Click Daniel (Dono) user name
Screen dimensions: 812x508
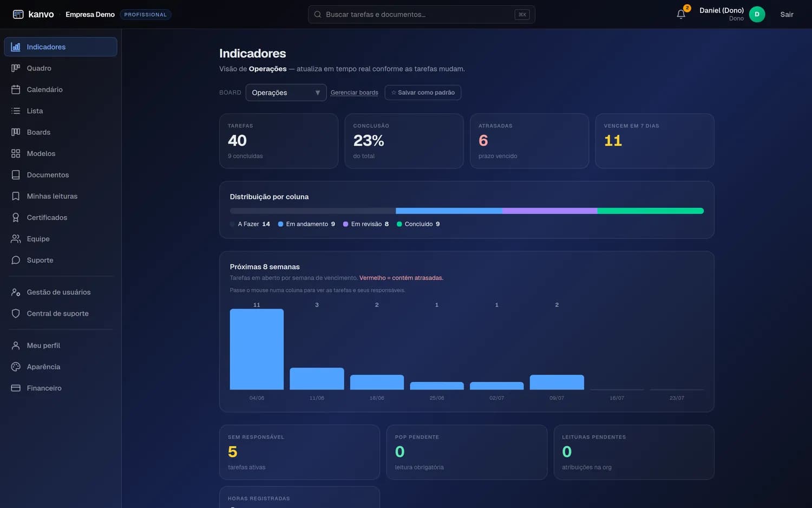pos(722,10)
